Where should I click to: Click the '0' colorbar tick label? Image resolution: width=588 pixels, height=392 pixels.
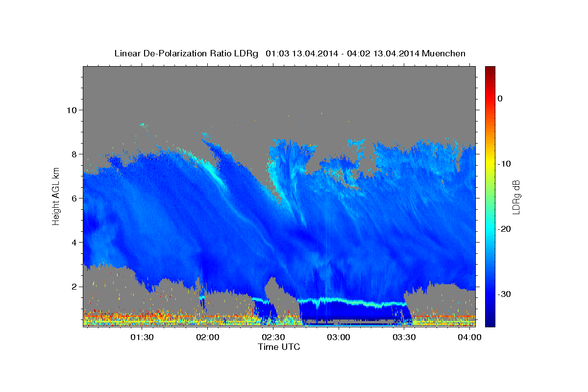point(500,98)
